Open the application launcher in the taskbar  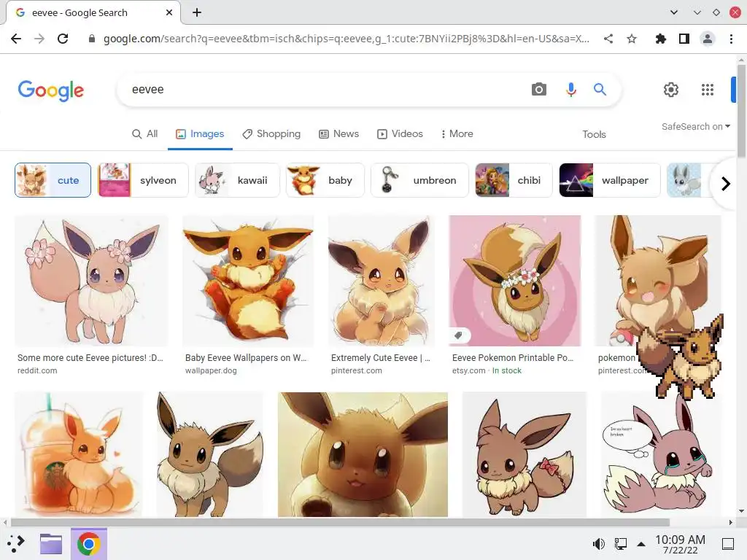(x=16, y=543)
